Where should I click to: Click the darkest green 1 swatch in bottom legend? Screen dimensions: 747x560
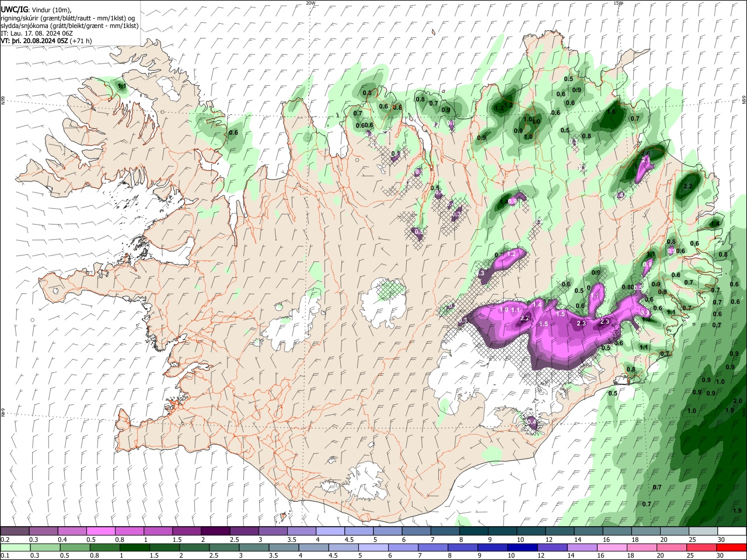tap(135, 547)
